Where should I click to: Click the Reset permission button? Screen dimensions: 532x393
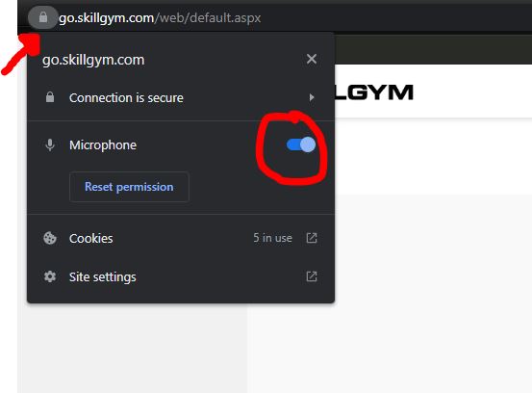(129, 187)
